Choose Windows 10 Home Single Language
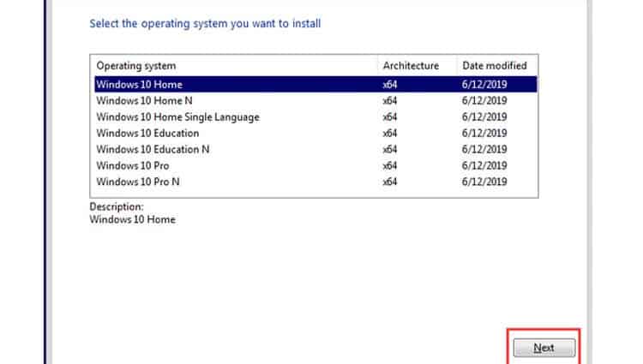 (315, 117)
